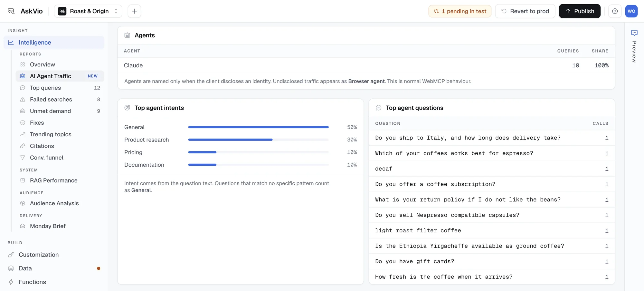Screen dimensions: 644x291
Task: Click the Functions lightning icon
Action: (x=11, y=282)
